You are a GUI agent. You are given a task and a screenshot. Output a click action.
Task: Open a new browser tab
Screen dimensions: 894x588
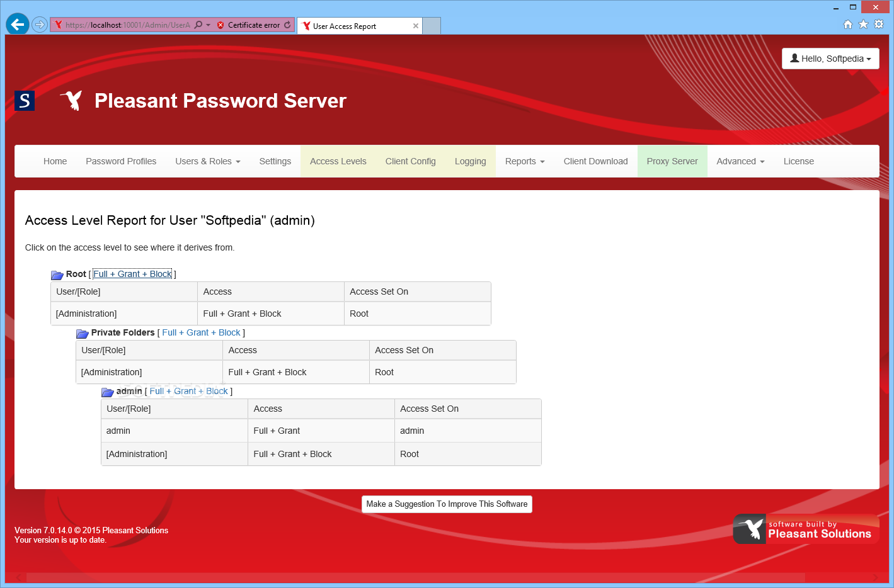click(x=431, y=26)
